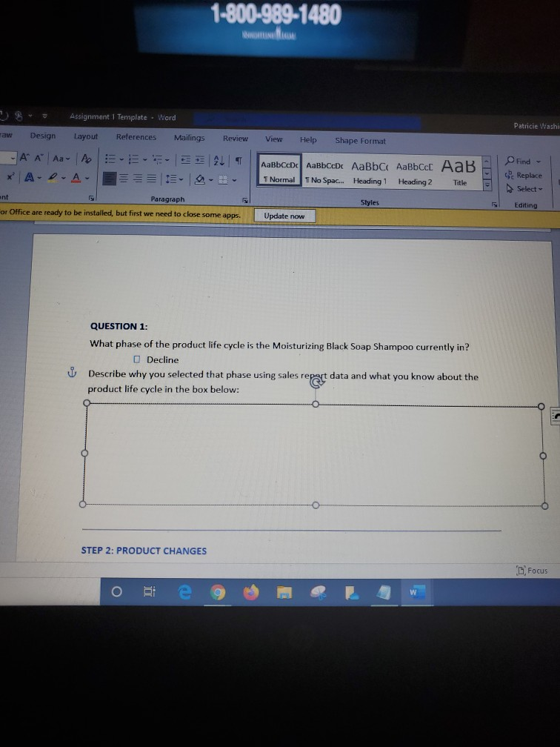Viewport: 560px width, 747px height.
Task: Open the Help tab
Action: (x=308, y=139)
